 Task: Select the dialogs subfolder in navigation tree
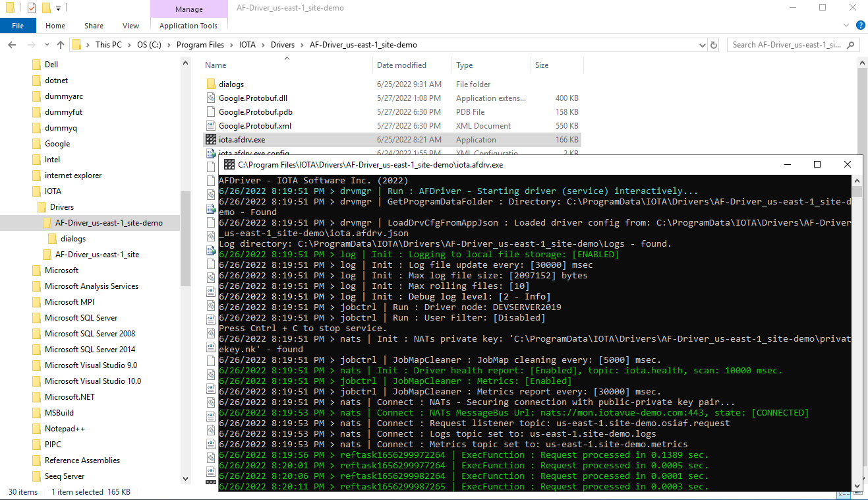(73, 239)
